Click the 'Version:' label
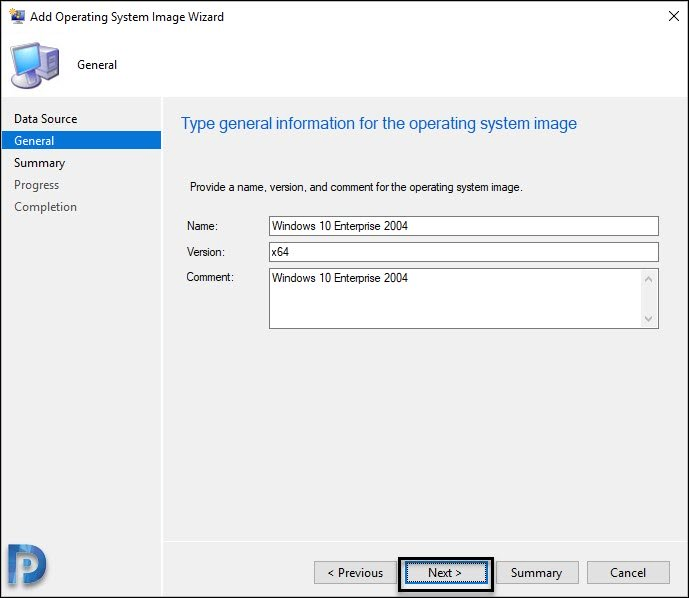 206,252
